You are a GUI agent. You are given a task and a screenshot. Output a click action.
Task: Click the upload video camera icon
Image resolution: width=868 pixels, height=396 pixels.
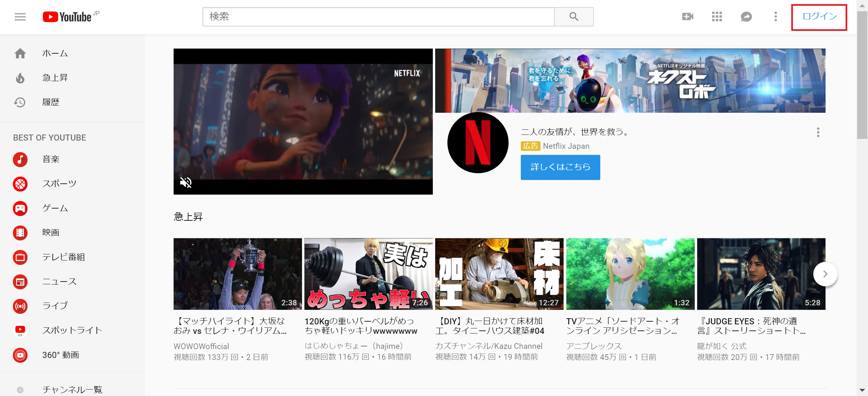[x=687, y=17]
